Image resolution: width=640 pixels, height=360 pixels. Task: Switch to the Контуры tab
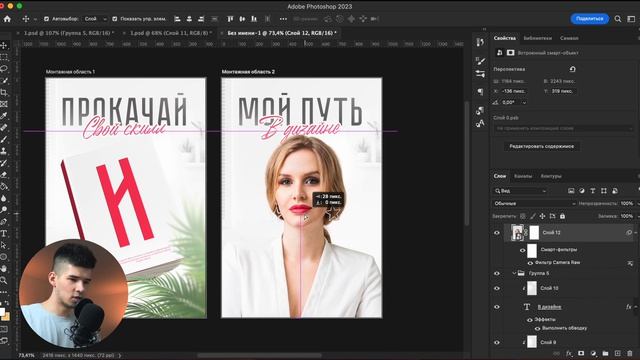pos(551,176)
